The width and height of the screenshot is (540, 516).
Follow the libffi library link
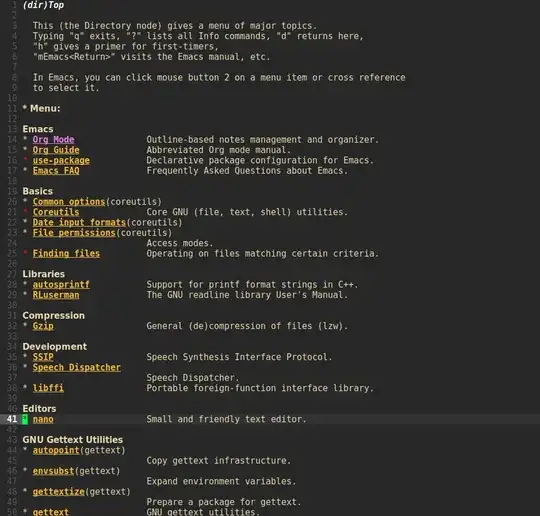[48, 388]
